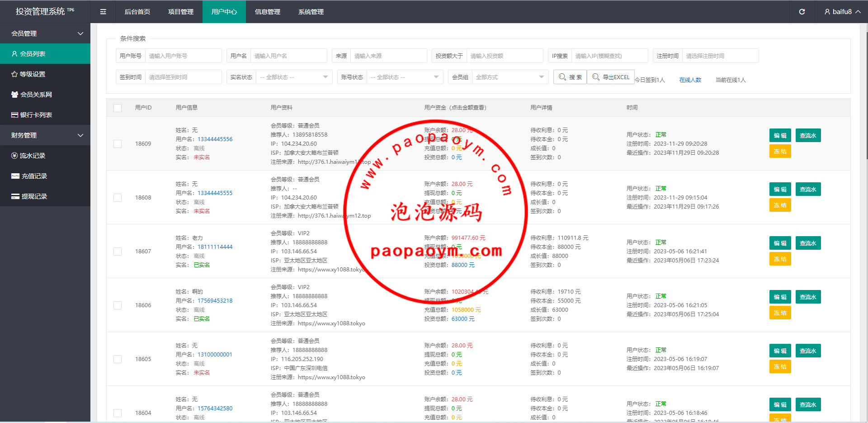Focus the 来源 input field
The width and height of the screenshot is (868, 423).
coord(389,56)
